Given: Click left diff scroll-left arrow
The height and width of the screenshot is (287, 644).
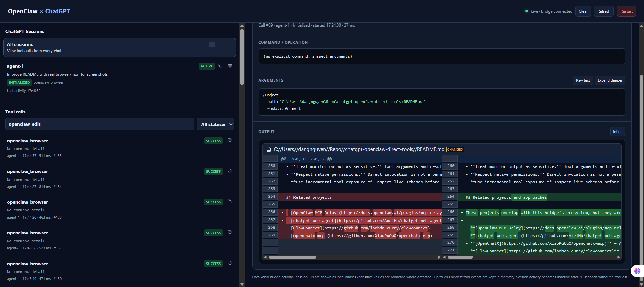Looking at the screenshot, I should pyautogui.click(x=265, y=257).
